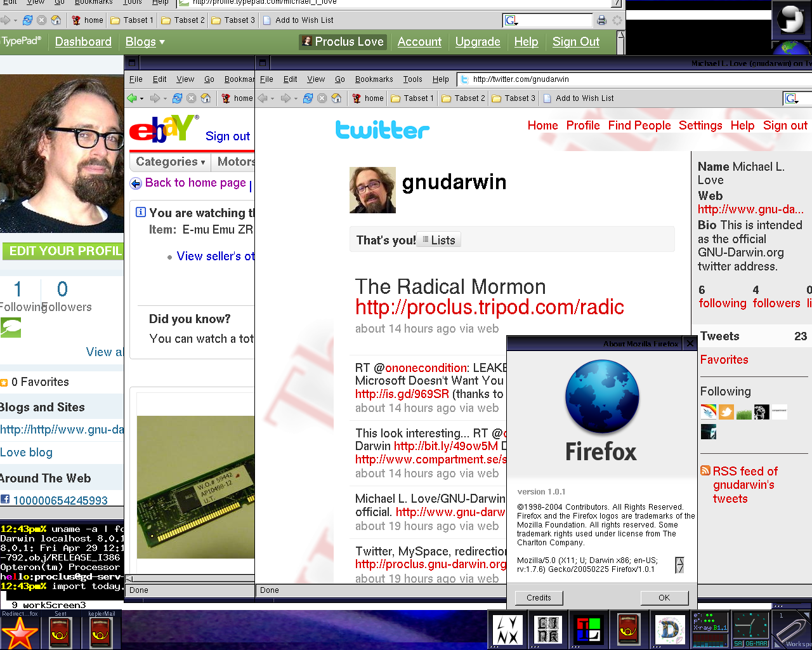
Task: Click the Lists toggle next to That's you!
Action: pos(438,240)
